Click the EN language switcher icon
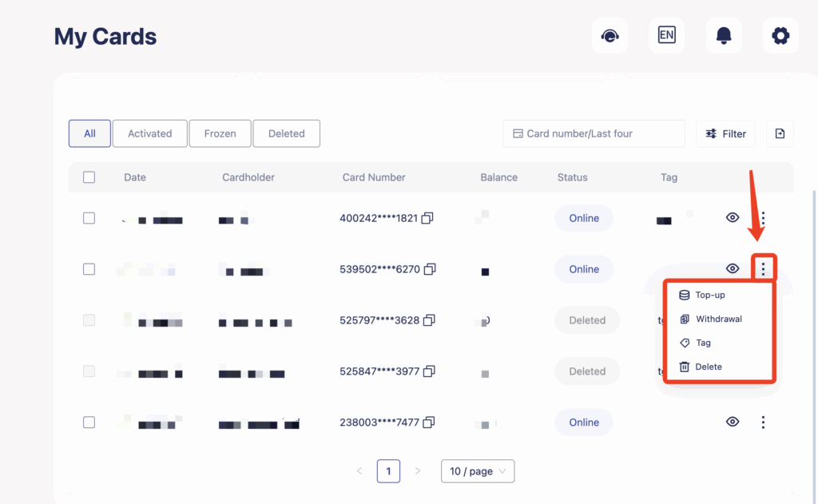Image resolution: width=818 pixels, height=504 pixels. coord(666,36)
